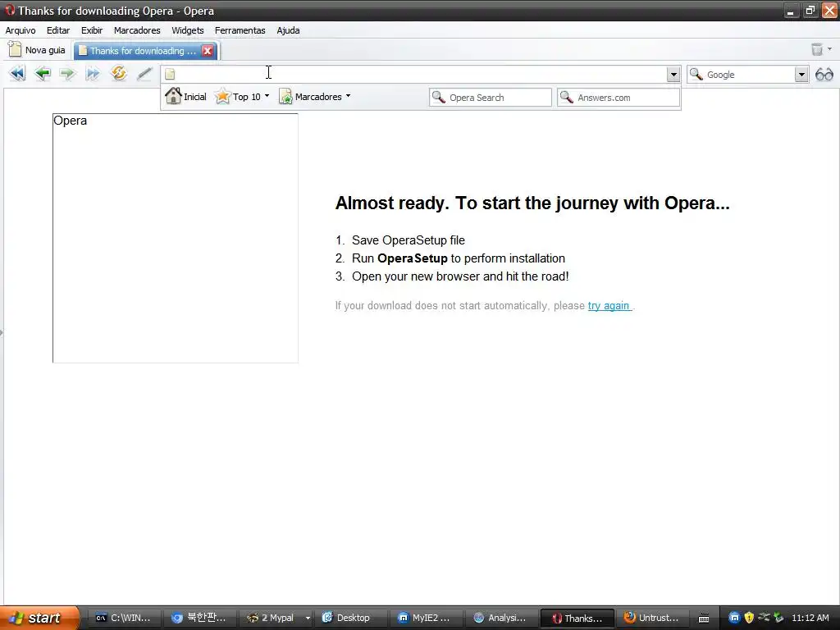The image size is (840, 630).
Task: Switch to the C:\WIN... command prompt task
Action: click(123, 619)
